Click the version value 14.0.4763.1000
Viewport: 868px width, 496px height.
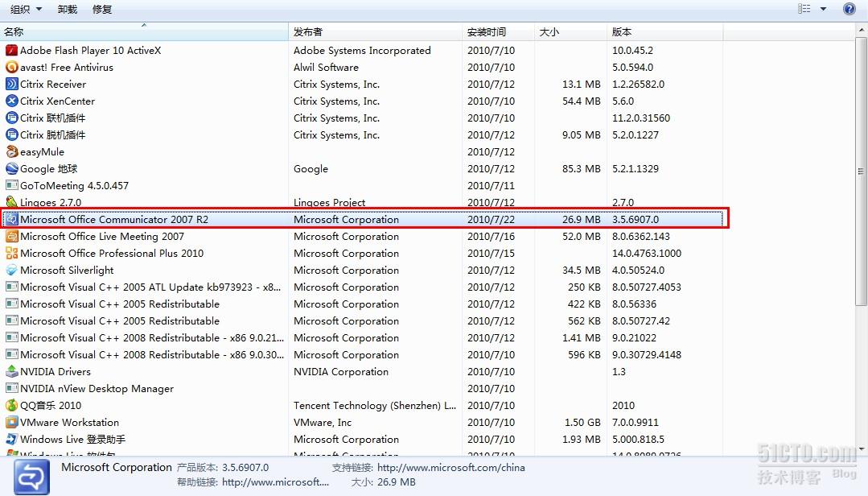click(x=647, y=254)
